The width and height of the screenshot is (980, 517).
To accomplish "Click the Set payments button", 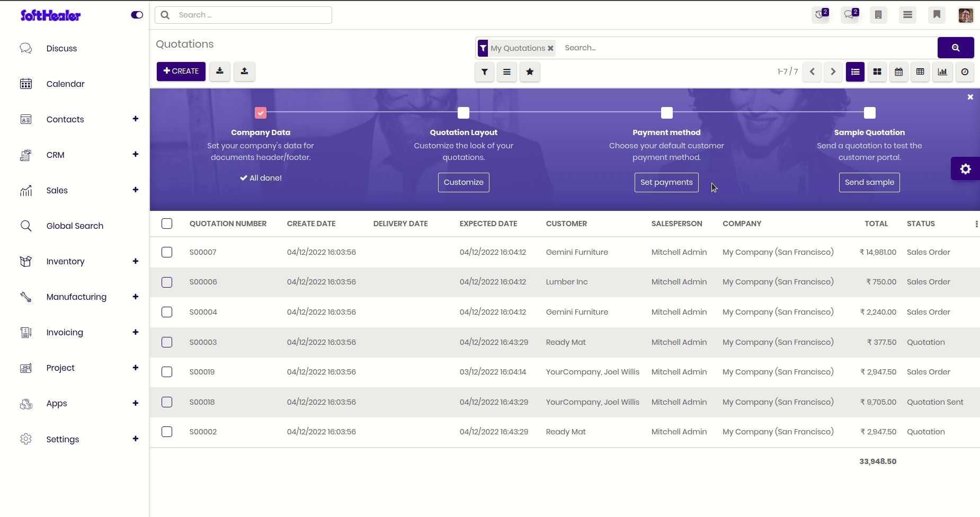I will 666,182.
